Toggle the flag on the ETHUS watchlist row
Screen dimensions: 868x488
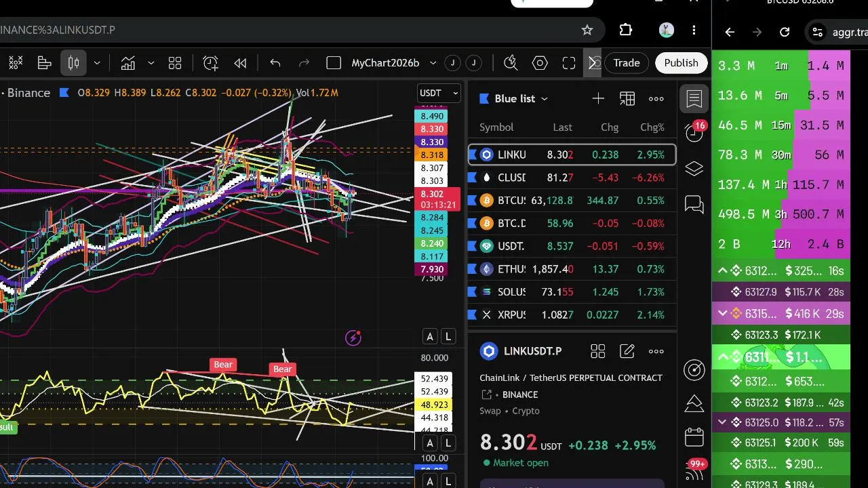click(x=472, y=269)
